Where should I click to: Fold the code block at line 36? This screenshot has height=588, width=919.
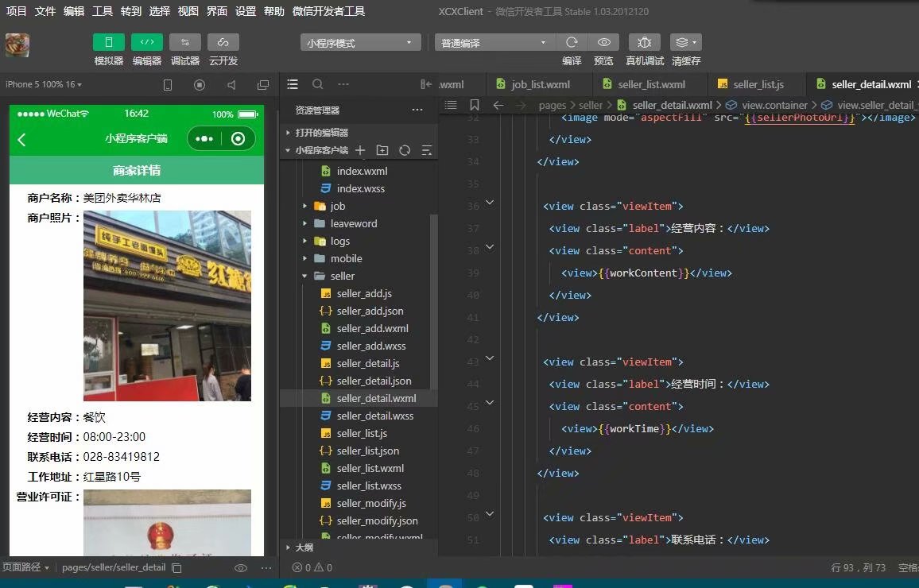[x=490, y=203]
